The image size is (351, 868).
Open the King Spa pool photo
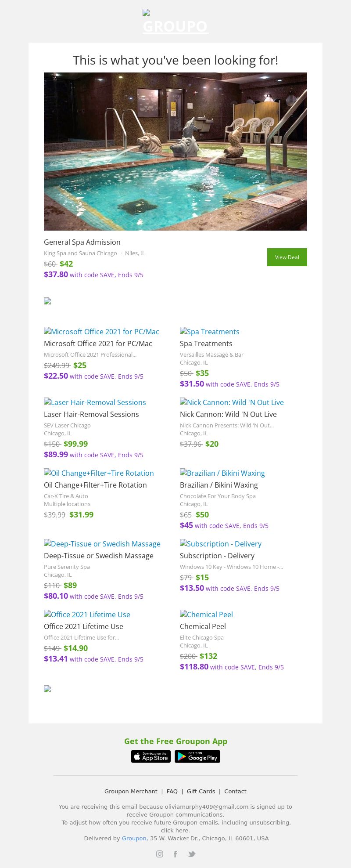tap(175, 152)
